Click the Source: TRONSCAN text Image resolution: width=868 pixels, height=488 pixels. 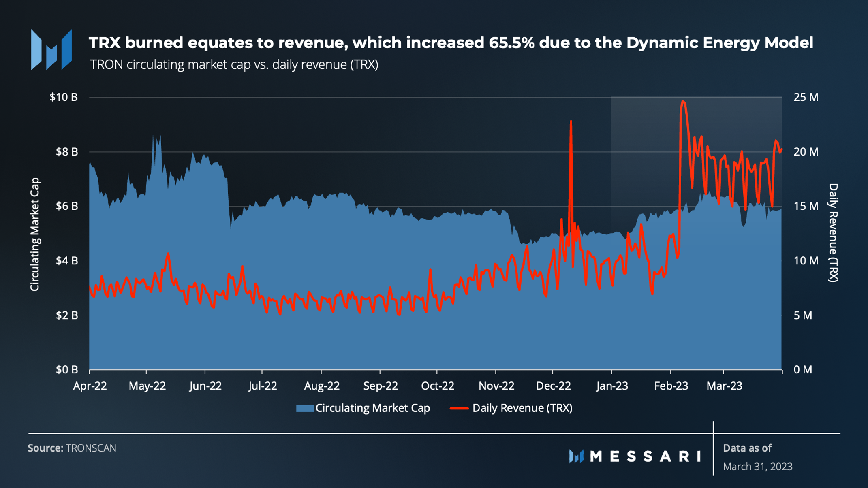pyautogui.click(x=72, y=448)
